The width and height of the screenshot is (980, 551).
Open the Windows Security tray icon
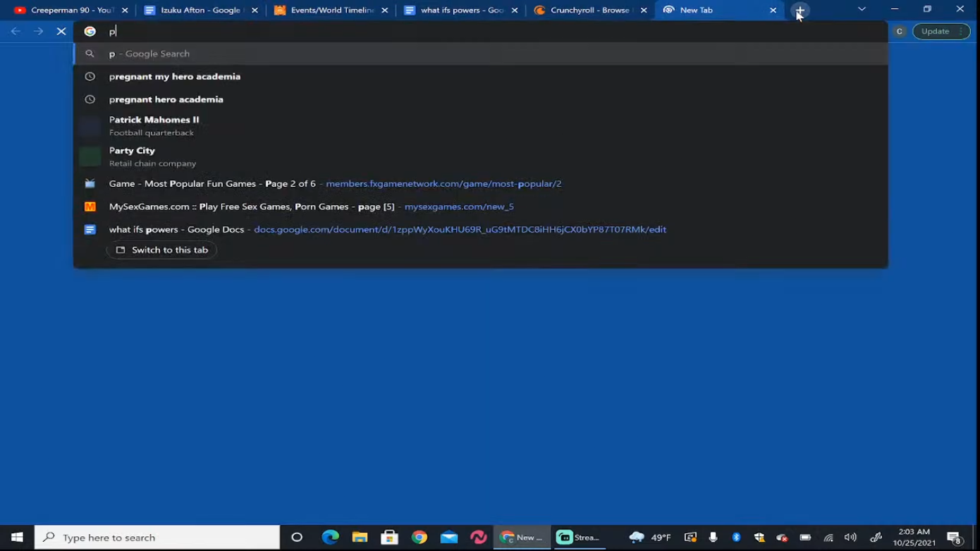click(759, 538)
